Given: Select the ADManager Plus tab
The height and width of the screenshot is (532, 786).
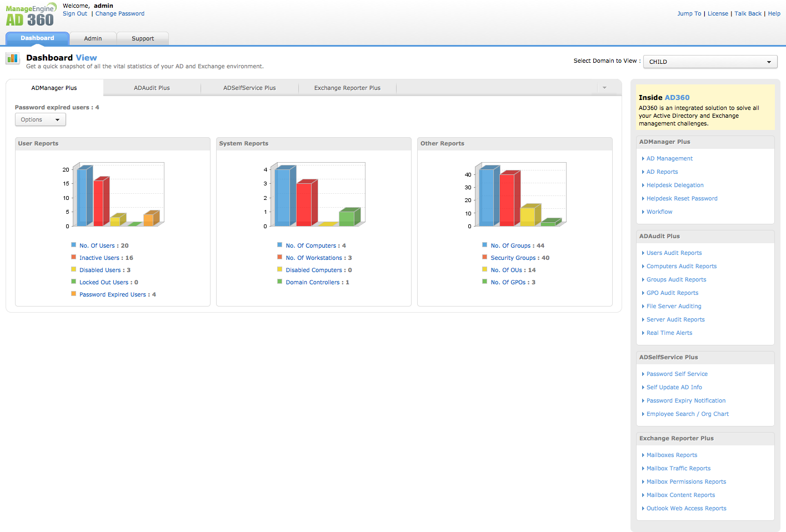Looking at the screenshot, I should [x=54, y=88].
